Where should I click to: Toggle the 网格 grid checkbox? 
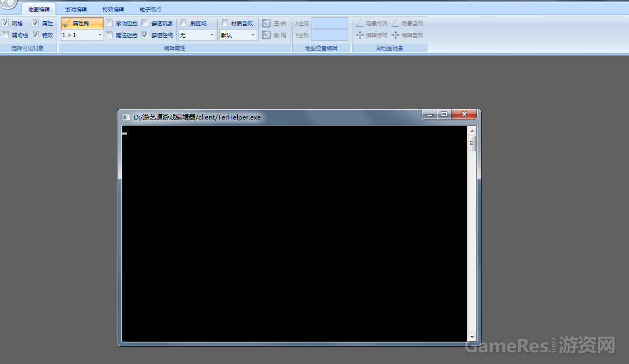pyautogui.click(x=5, y=23)
